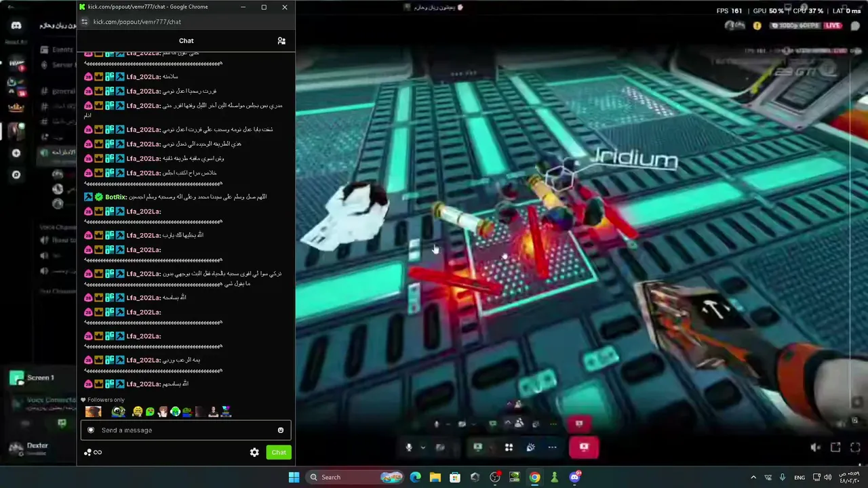This screenshot has height=488, width=868.
Task: Show hidden system tray icons
Action: [753, 477]
